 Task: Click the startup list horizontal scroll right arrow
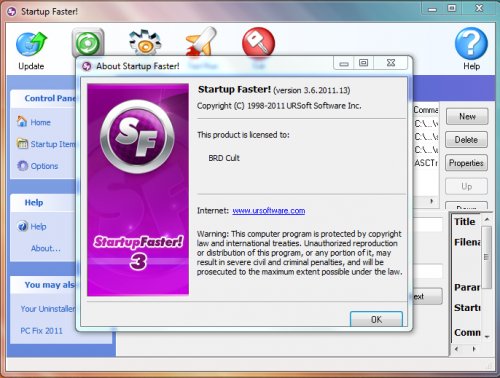click(x=432, y=201)
